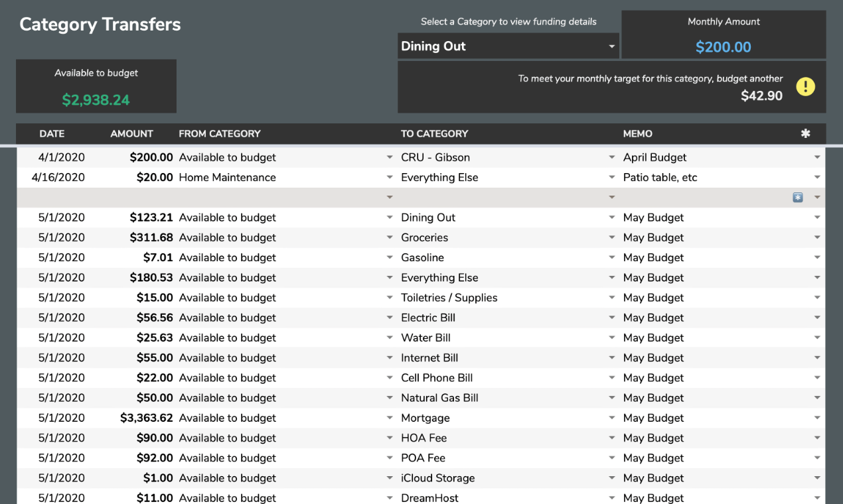Click the Cell Phone Bill category cell
843x504 pixels.
437,378
